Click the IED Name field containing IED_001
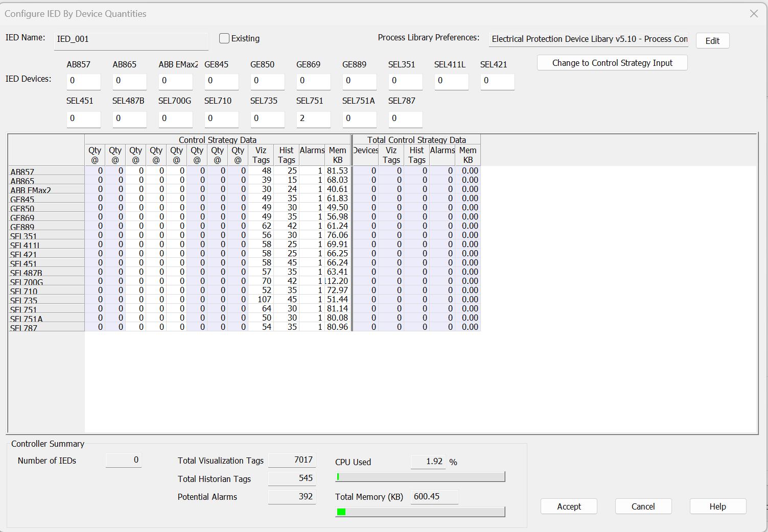768x532 pixels. 131,41
